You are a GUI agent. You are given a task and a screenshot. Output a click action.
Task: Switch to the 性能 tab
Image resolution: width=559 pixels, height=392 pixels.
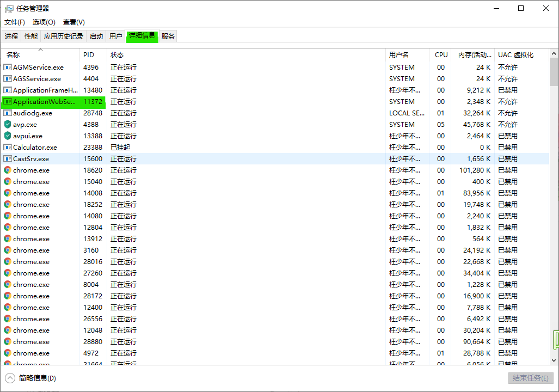click(x=31, y=36)
